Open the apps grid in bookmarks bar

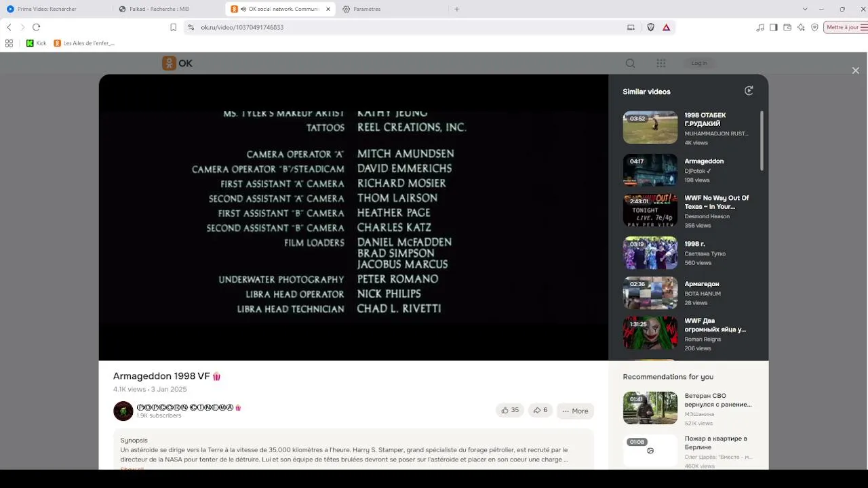click(x=9, y=43)
